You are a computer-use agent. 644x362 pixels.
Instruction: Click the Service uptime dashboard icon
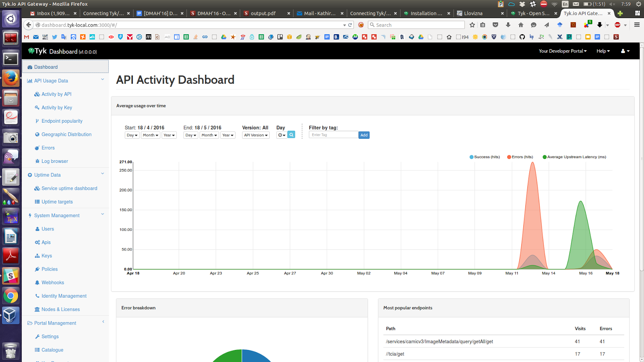(37, 188)
